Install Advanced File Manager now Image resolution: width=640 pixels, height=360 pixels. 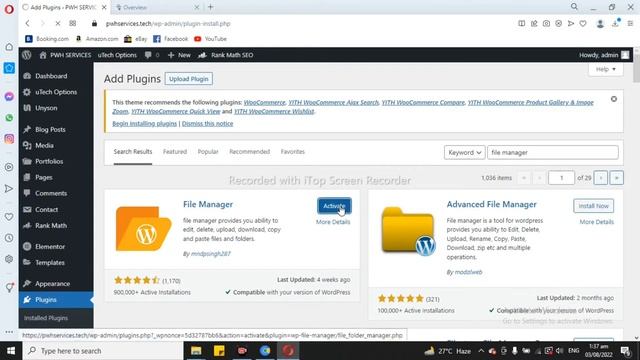pyautogui.click(x=593, y=206)
